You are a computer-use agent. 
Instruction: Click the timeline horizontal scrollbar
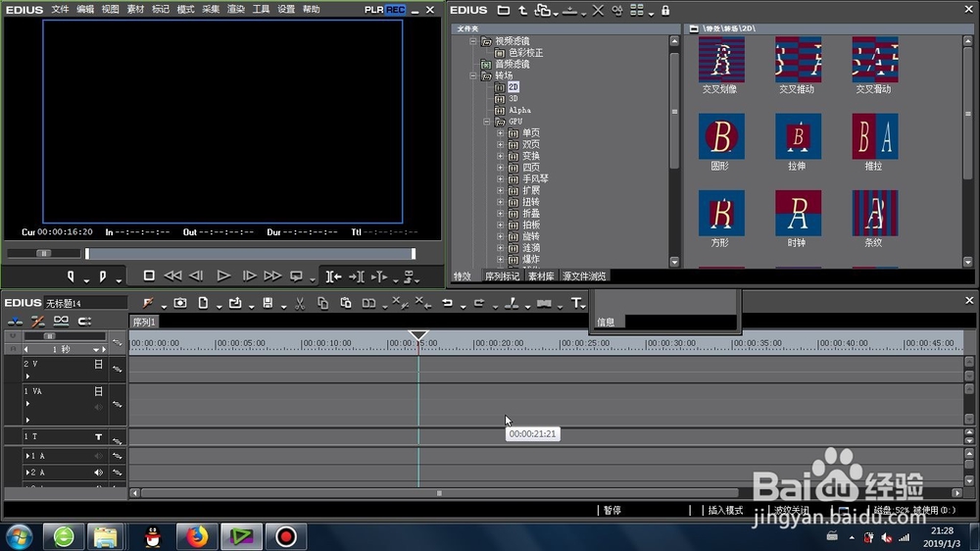click(439, 493)
